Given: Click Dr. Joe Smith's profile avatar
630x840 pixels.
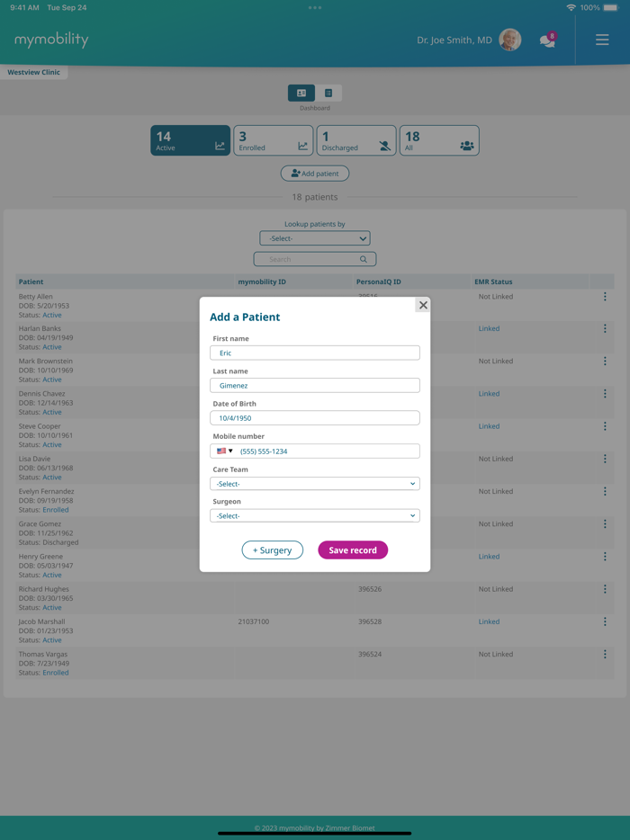Looking at the screenshot, I should (x=510, y=40).
